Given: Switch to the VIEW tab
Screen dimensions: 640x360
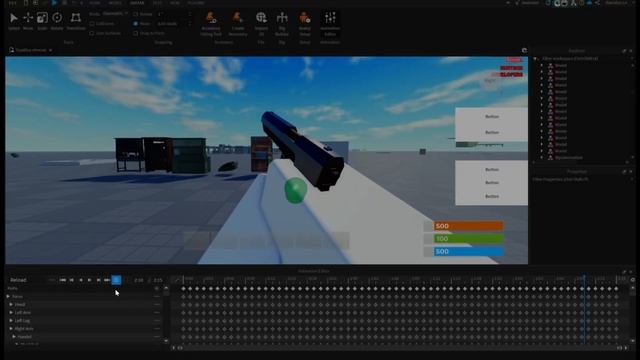Looking at the screenshot, I should 175,3.
